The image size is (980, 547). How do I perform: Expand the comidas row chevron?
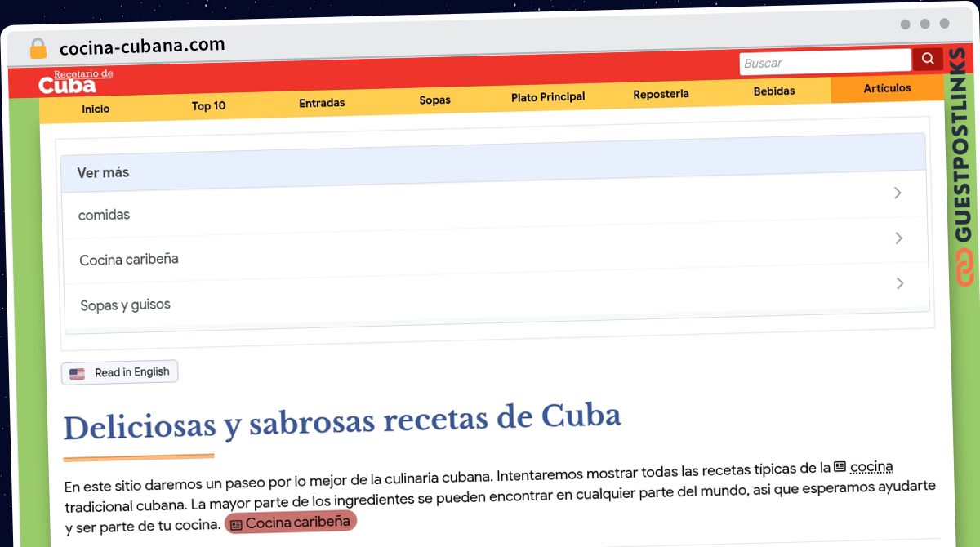pyautogui.click(x=898, y=193)
